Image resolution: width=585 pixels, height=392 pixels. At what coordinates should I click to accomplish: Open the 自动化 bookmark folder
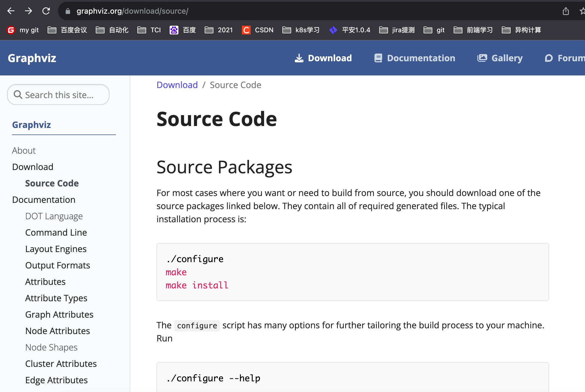[112, 30]
